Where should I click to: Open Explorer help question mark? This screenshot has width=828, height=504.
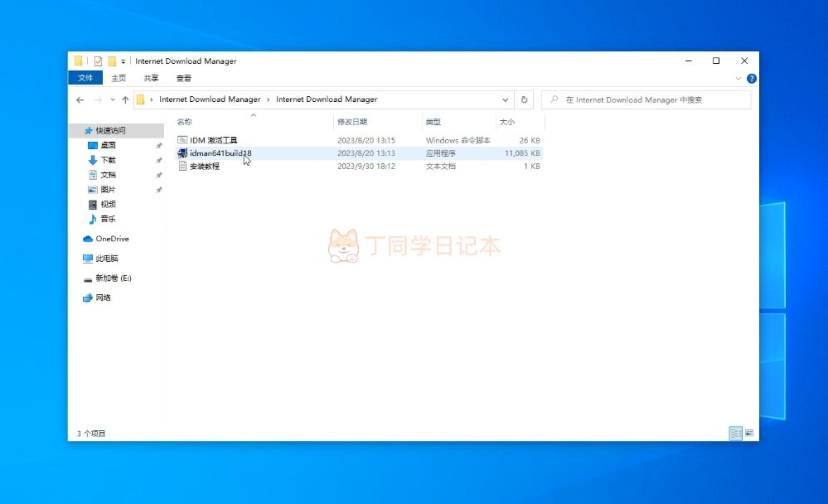(752, 79)
